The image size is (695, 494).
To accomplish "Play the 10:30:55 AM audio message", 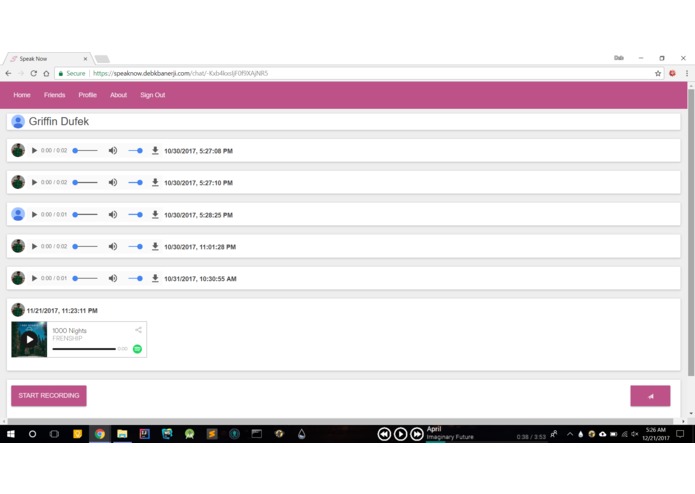I will [x=34, y=278].
